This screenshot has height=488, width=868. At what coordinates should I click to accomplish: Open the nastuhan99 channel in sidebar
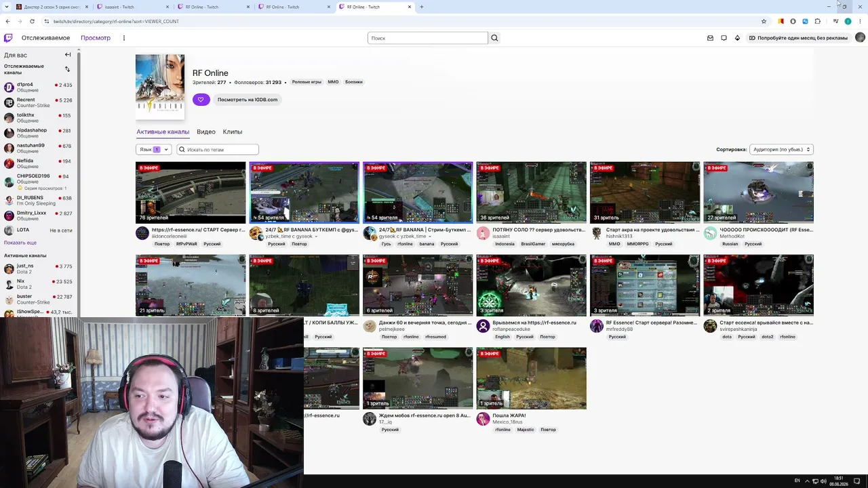click(x=40, y=148)
